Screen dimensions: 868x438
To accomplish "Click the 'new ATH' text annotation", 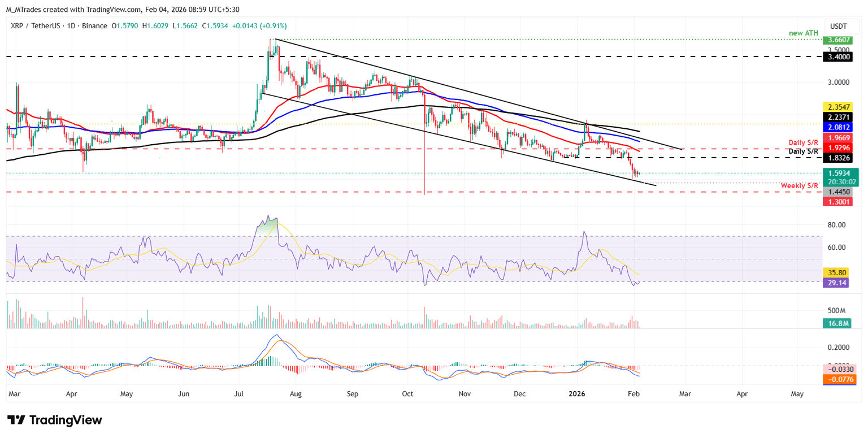I will pyautogui.click(x=805, y=34).
